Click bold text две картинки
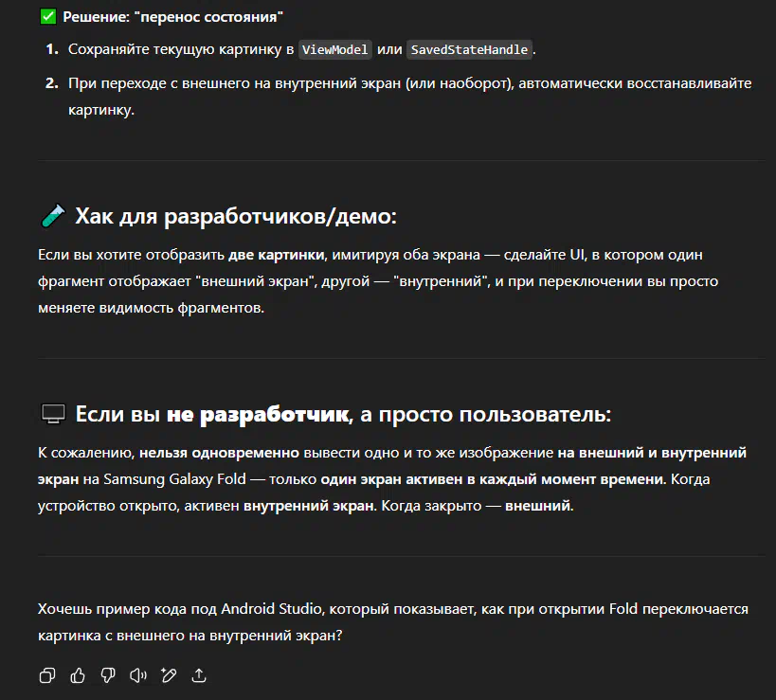The width and height of the screenshot is (776, 700). [x=276, y=255]
